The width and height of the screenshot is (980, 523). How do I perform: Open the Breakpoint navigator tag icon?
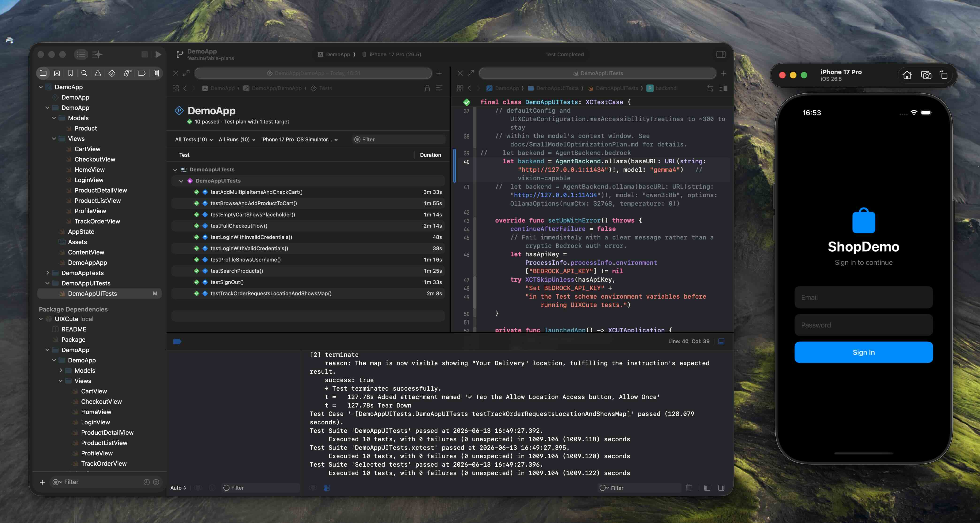(x=142, y=73)
